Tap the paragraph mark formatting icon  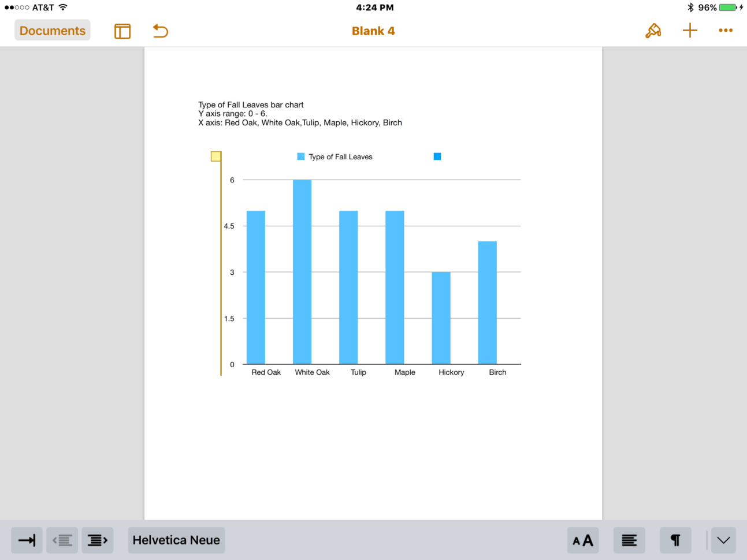(675, 540)
